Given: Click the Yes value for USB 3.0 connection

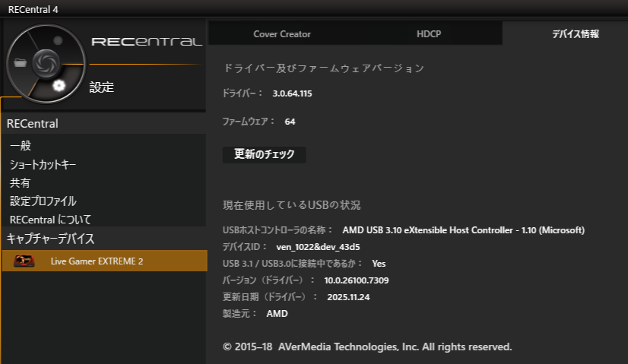Looking at the screenshot, I should pos(379,264).
